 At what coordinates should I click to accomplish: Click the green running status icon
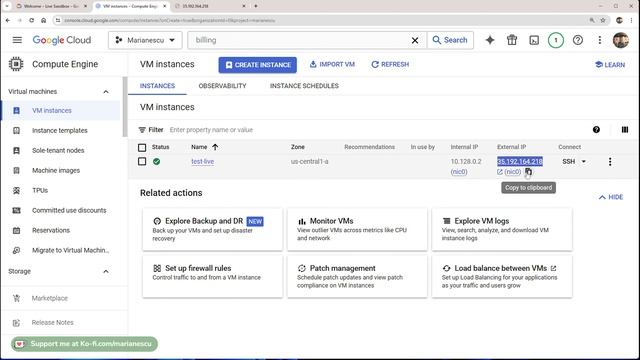[x=156, y=162]
